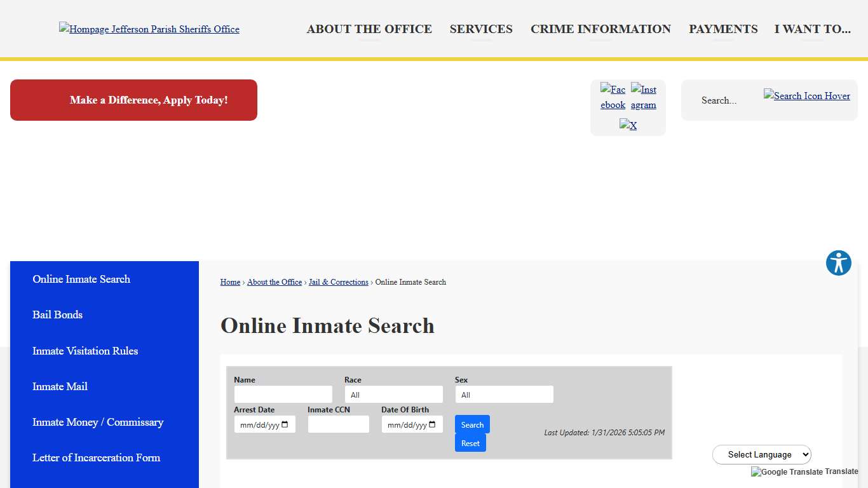Click inside the Name search field
The height and width of the screenshot is (488, 868).
coord(283,394)
